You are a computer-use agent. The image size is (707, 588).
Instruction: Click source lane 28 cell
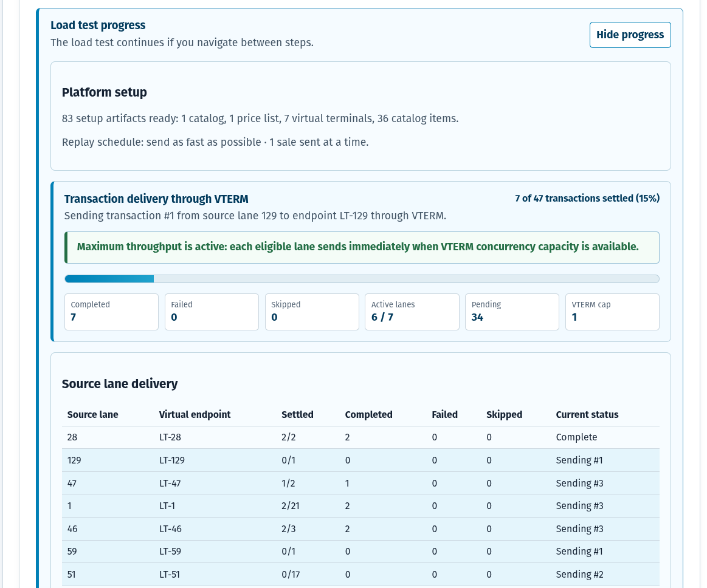coord(72,437)
